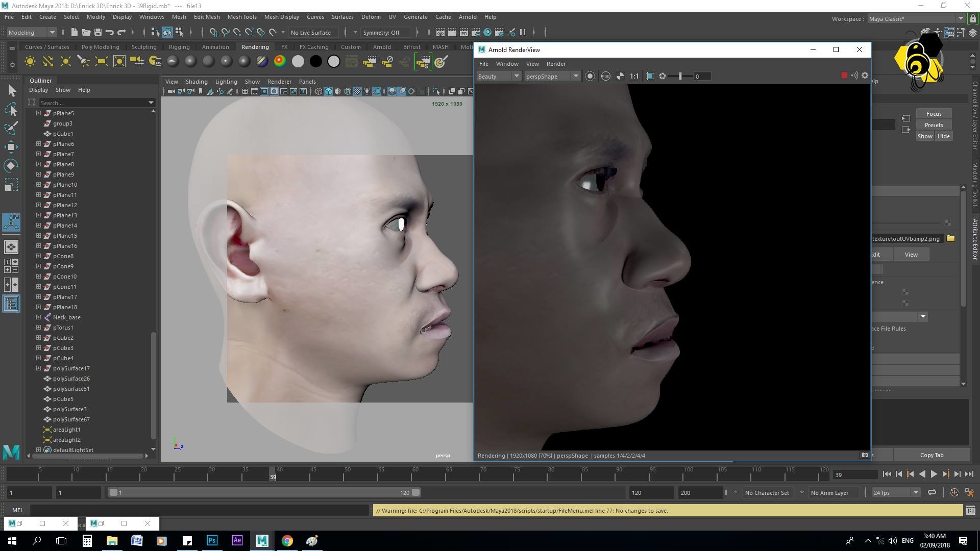Open Script Editor icon at command line end
980x551 pixels.
970,510
